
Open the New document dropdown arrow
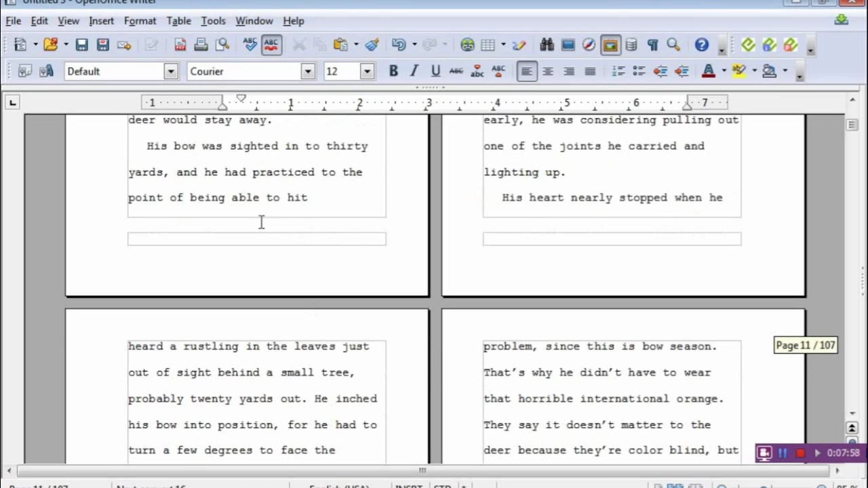tap(35, 45)
